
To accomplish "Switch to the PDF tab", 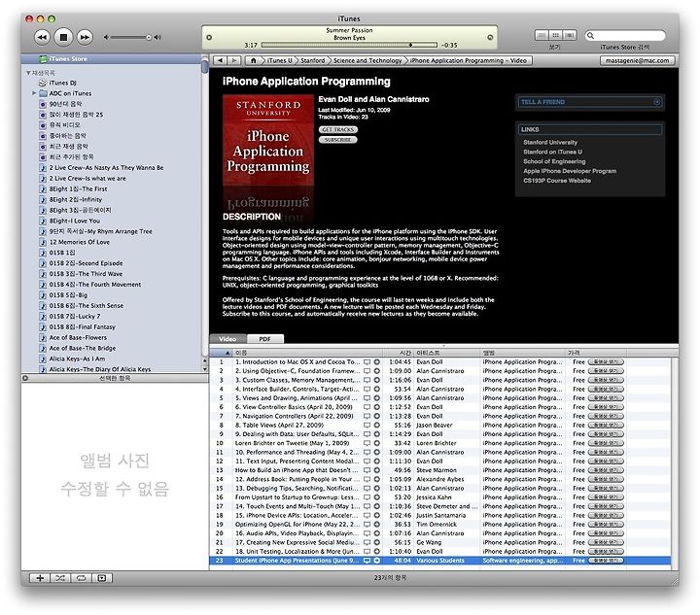I will 265,339.
